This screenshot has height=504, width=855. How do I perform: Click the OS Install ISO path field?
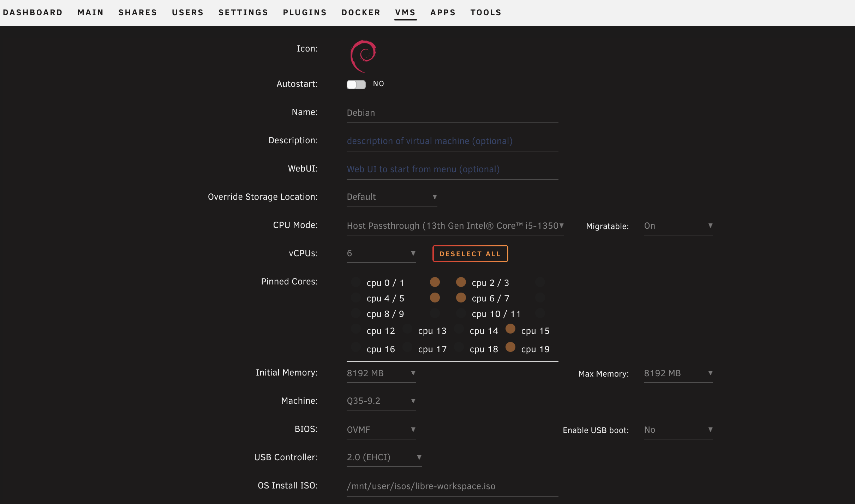point(452,486)
